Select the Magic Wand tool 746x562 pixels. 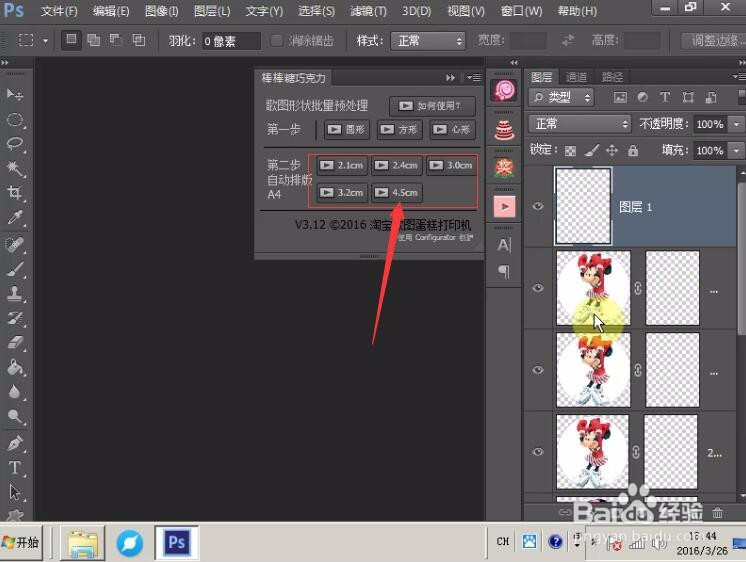(15, 168)
